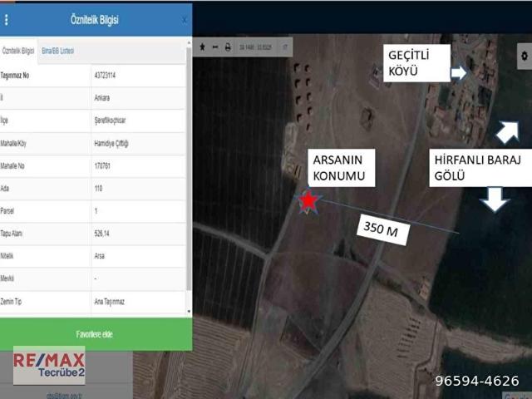Click the white arrow beside Geçitli Köyü

click(x=459, y=73)
